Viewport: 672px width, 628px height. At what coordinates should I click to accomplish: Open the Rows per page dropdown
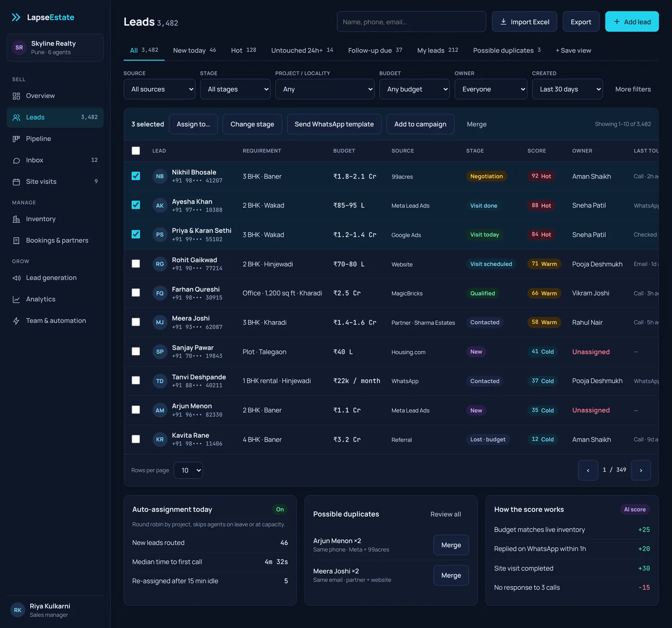point(188,470)
